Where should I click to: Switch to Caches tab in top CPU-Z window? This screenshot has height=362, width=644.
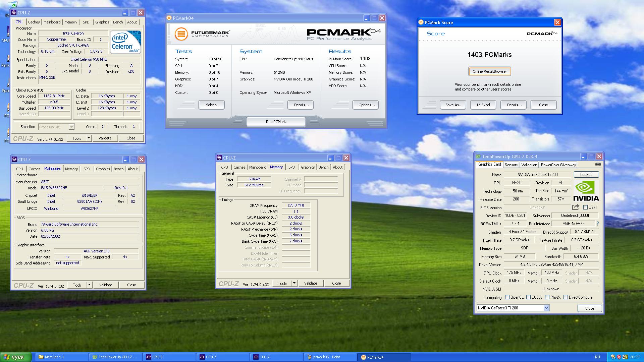[34, 22]
